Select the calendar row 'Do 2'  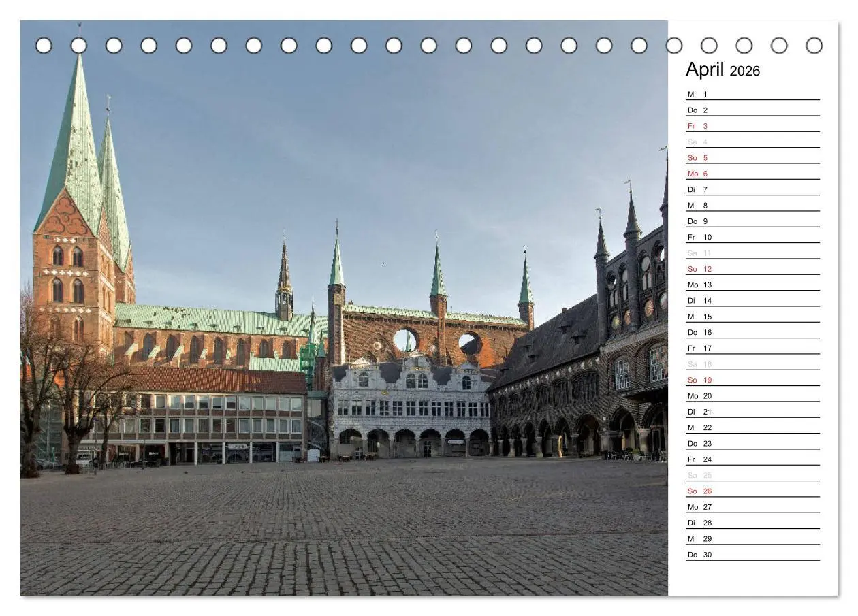click(x=752, y=110)
